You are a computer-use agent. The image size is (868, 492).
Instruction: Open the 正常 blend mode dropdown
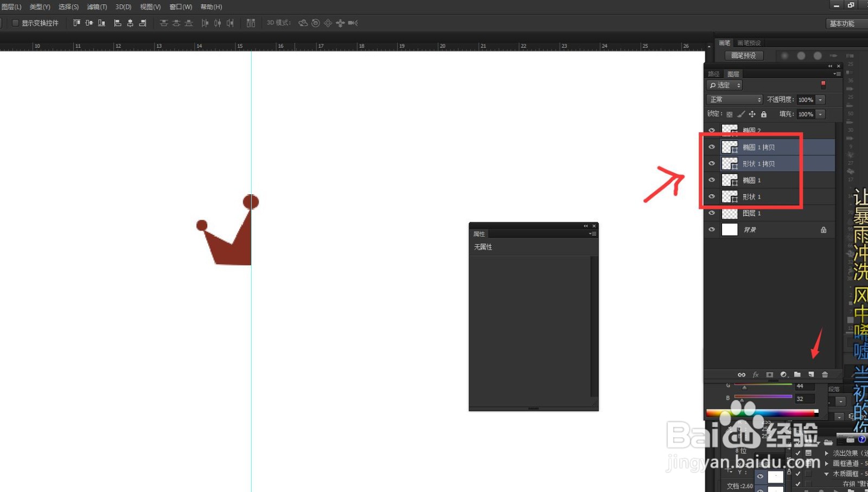(x=735, y=100)
